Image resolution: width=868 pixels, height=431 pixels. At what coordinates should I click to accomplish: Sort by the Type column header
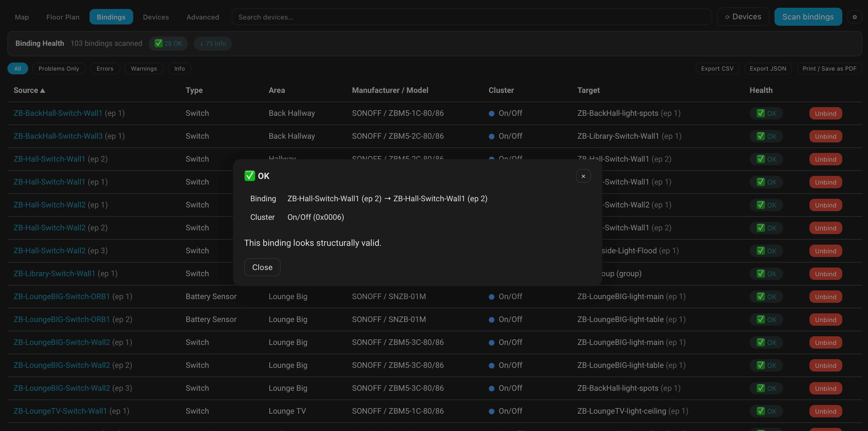click(x=194, y=90)
